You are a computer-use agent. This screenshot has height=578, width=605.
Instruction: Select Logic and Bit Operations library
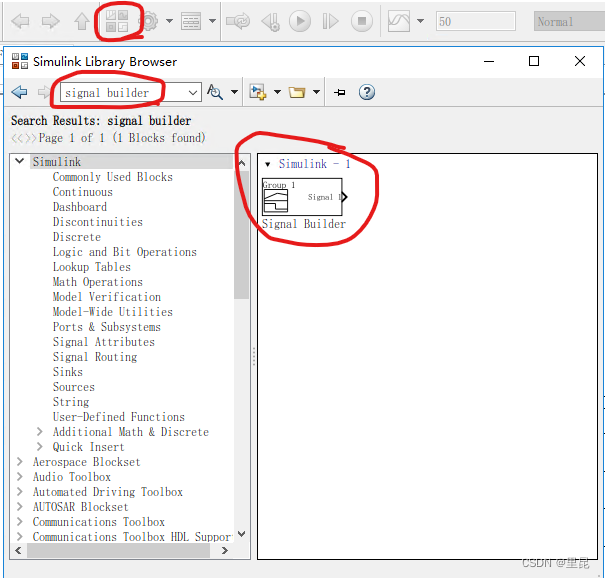coord(125,252)
